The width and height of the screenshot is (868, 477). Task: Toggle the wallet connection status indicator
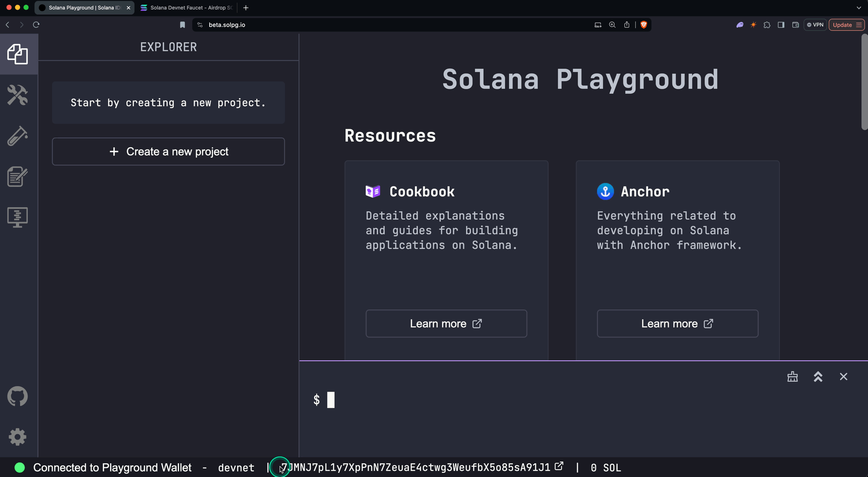click(20, 467)
